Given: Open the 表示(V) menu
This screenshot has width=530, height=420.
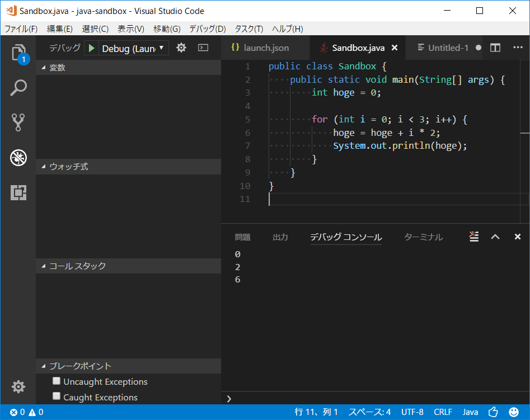Looking at the screenshot, I should [131, 29].
